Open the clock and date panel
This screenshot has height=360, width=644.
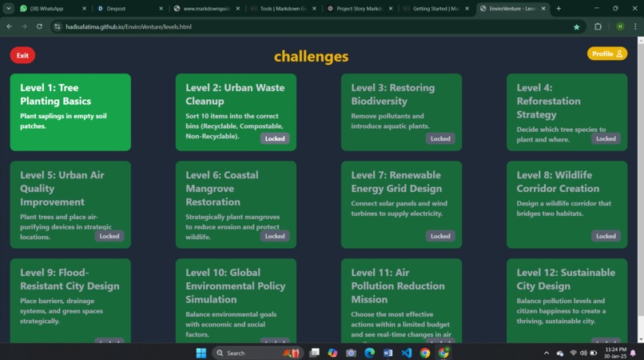[x=615, y=353]
